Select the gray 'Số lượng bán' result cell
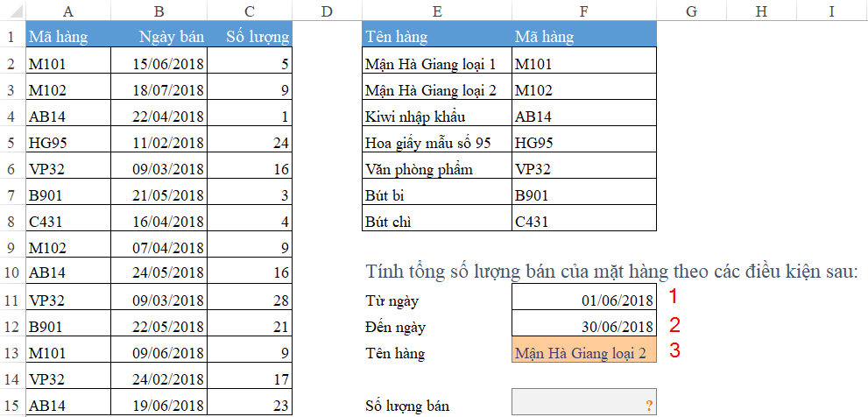This screenshot has height=417, width=868. click(x=584, y=402)
